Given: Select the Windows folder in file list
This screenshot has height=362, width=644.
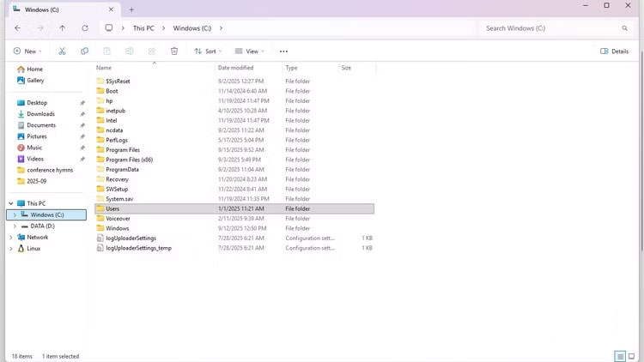Looking at the screenshot, I should coord(117,228).
